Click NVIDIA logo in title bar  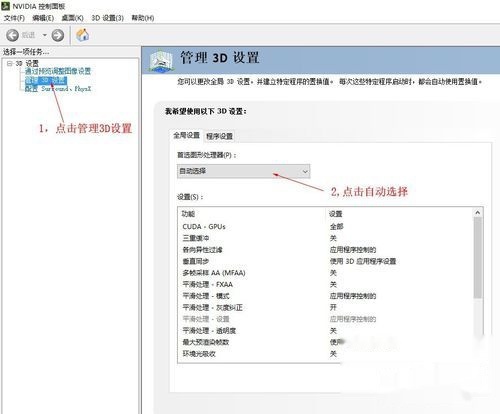click(x=5, y=6)
